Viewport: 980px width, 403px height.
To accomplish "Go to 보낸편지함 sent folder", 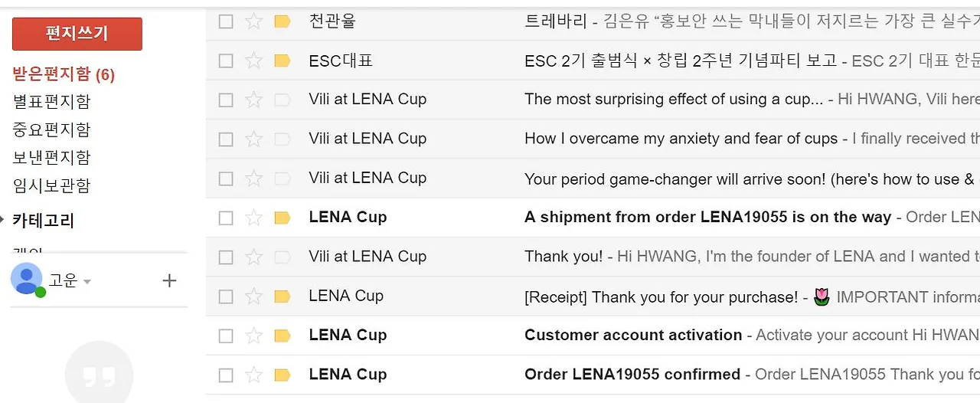I will tap(52, 157).
